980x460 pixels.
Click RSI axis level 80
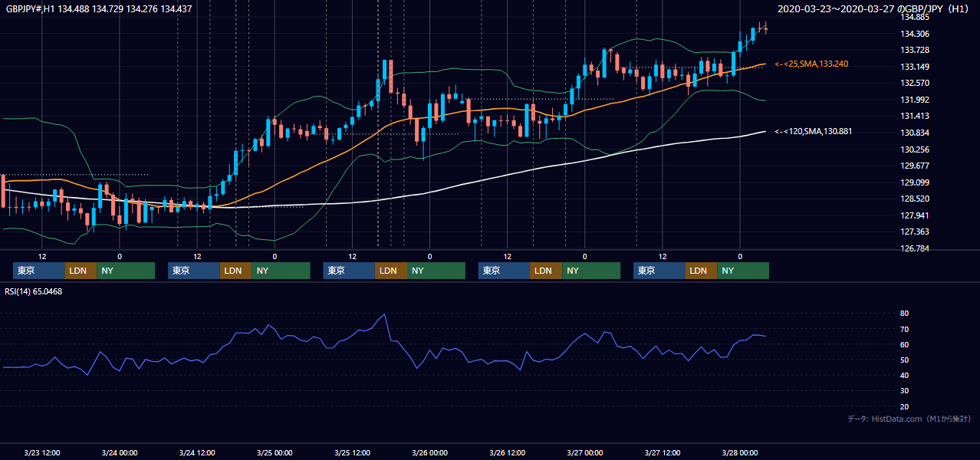(904, 314)
